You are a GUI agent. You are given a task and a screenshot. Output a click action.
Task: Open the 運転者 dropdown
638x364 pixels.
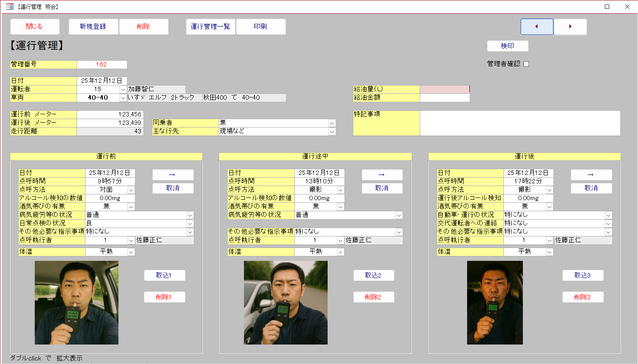point(123,89)
